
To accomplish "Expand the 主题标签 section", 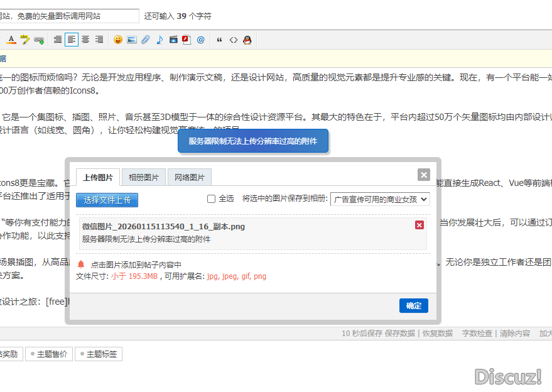I will pos(98,354).
